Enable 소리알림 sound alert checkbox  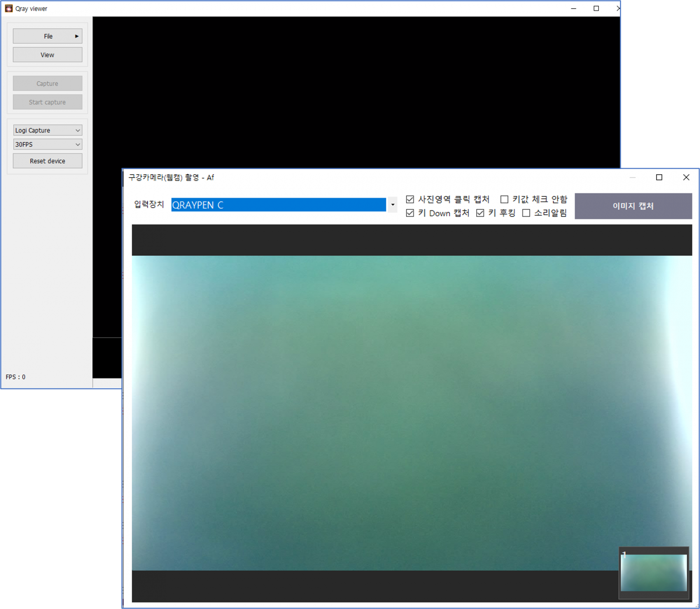click(526, 213)
